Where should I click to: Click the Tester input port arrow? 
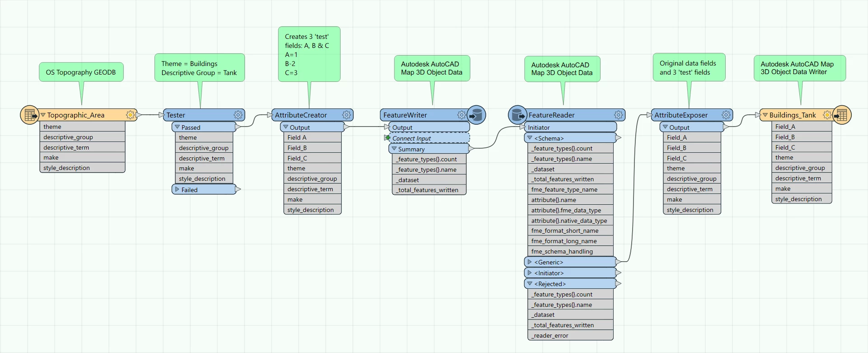click(x=161, y=115)
